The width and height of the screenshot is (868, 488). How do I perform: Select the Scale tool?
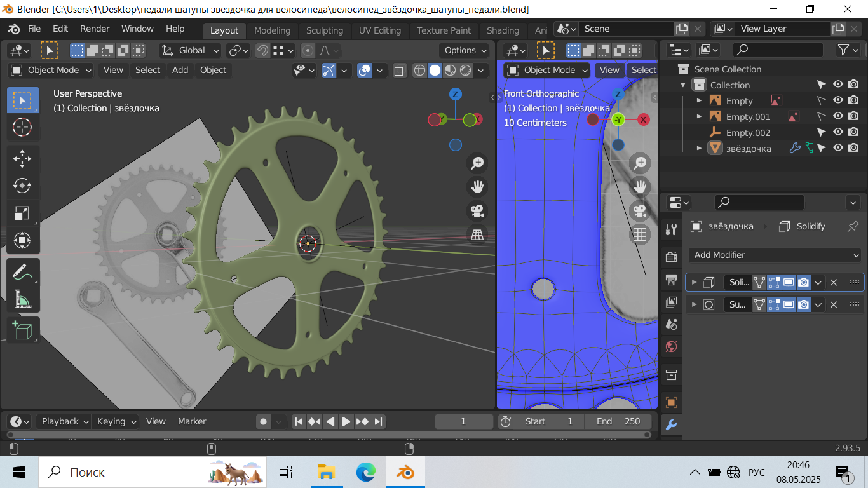coord(23,213)
